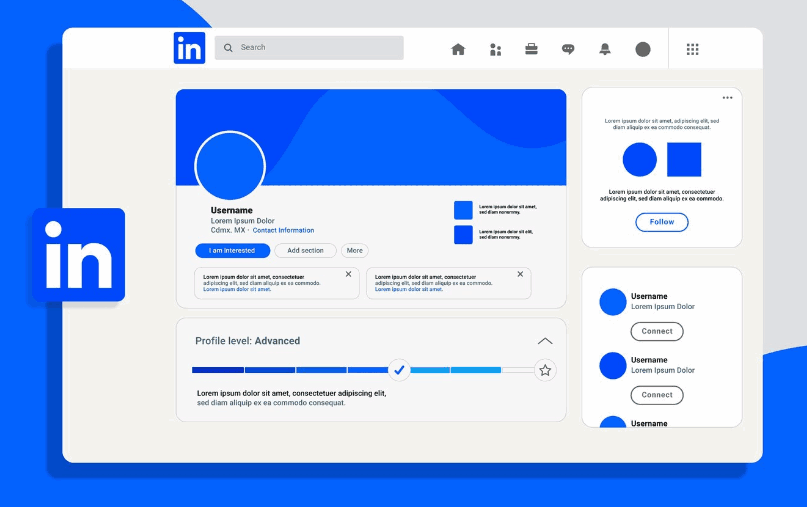Click the star icon on progress bar
The image size is (807, 507).
pos(545,370)
